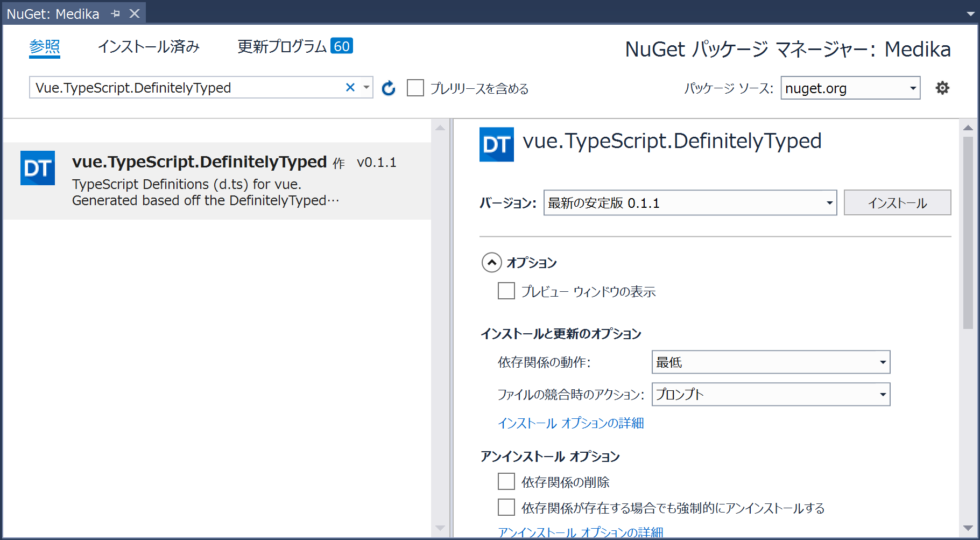Enable forced uninstall despite dependencies checkbox

506,507
